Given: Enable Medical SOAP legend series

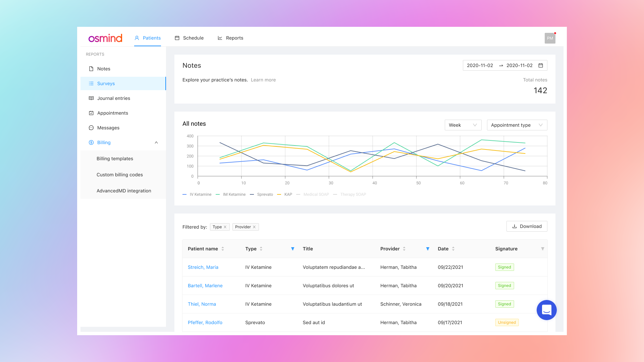Looking at the screenshot, I should coord(313,194).
